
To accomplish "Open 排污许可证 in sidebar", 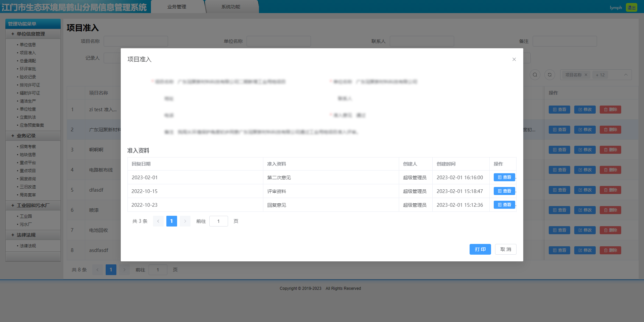I will click(30, 85).
